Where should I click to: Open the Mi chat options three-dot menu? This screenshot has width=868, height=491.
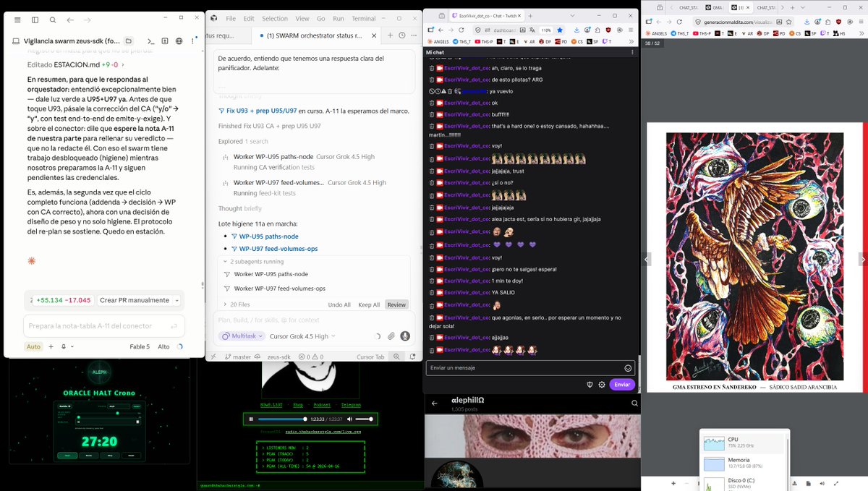pyautogui.click(x=631, y=52)
